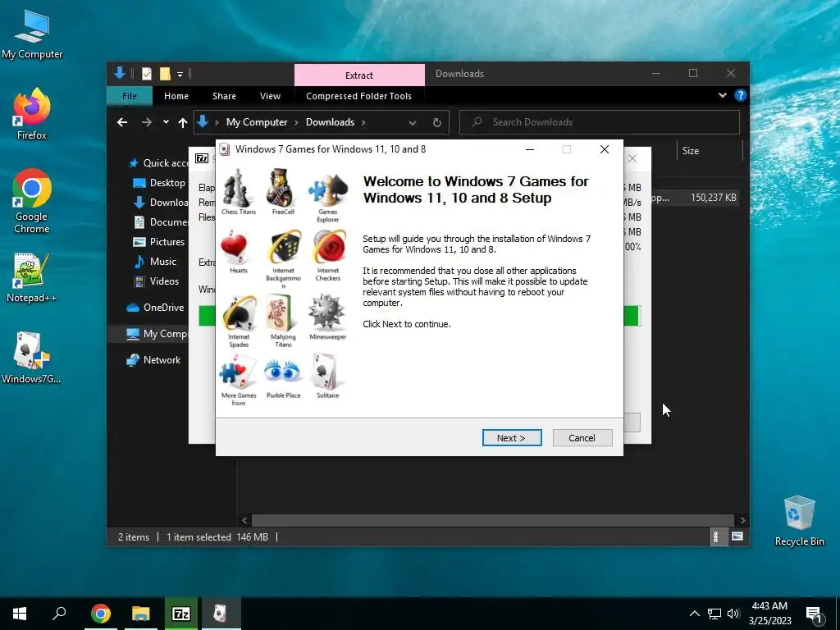
Task: Click Next to continue setup
Action: pyautogui.click(x=512, y=438)
